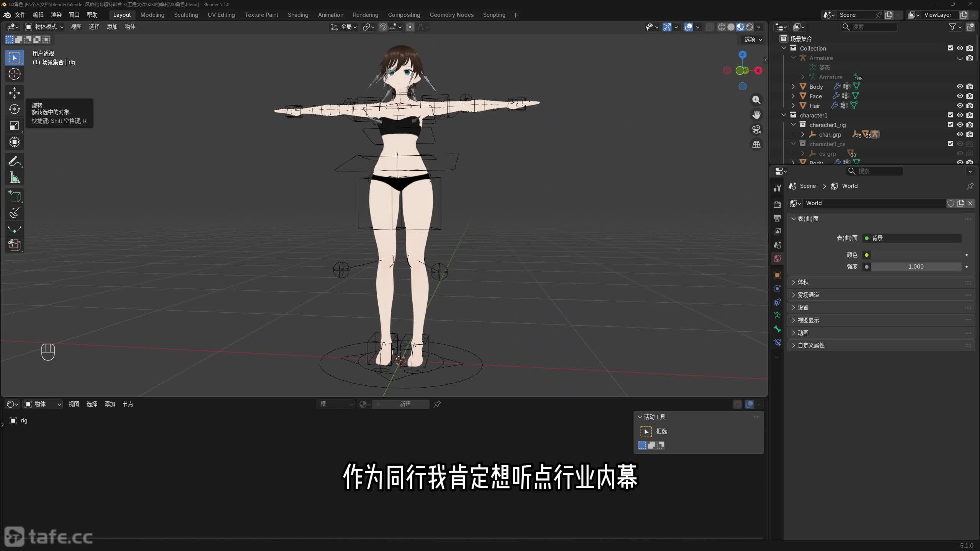
Task: Open the Global transform orientation dropdown
Action: (x=344, y=27)
